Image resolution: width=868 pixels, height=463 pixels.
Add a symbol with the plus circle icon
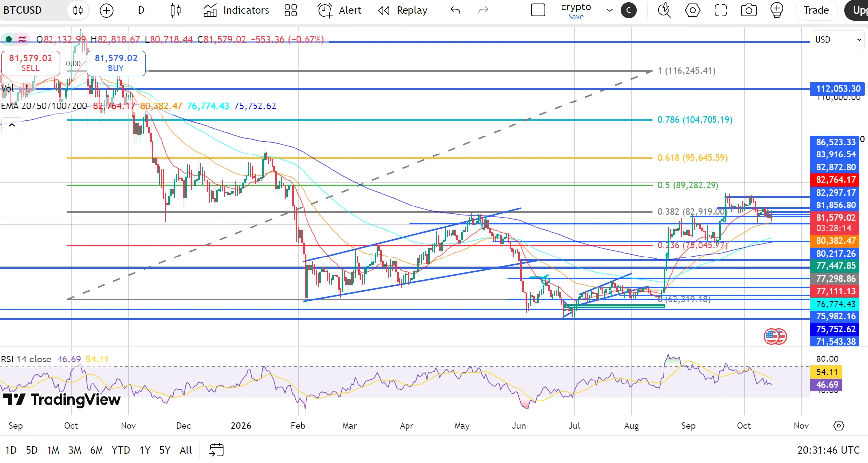(106, 10)
